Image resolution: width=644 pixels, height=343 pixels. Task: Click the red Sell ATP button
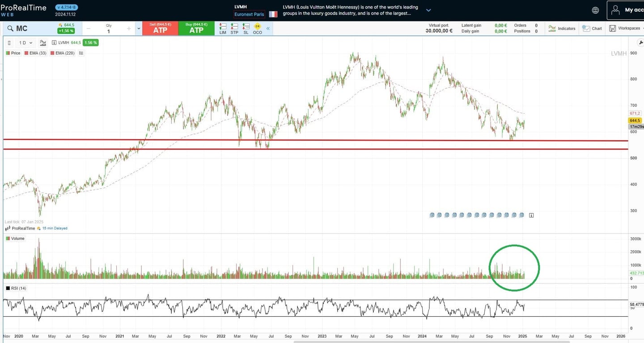[x=160, y=28]
